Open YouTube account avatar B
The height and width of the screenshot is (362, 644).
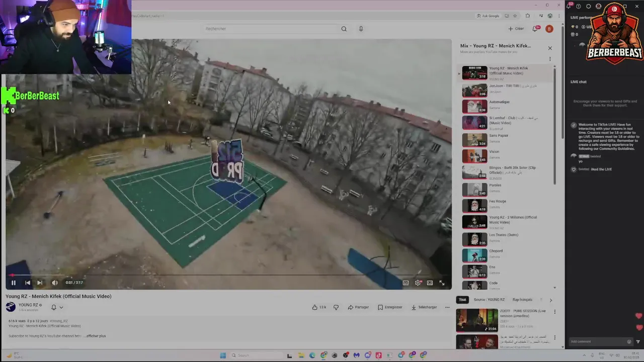tap(549, 29)
